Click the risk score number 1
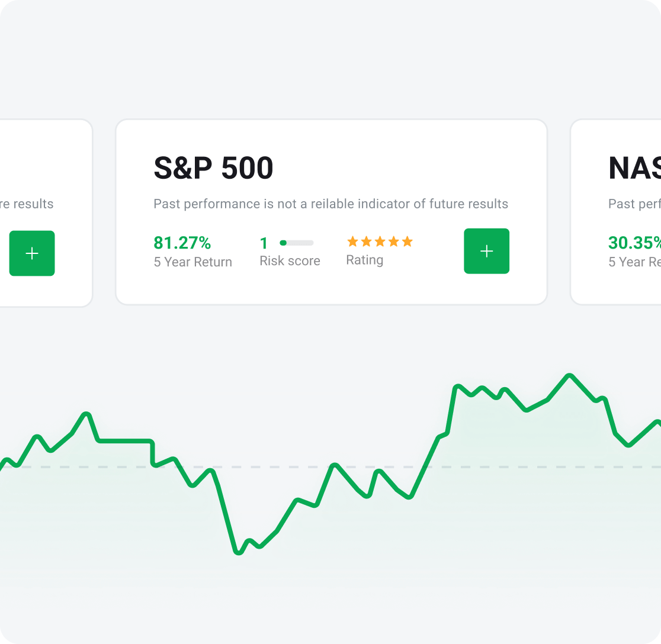The image size is (661, 644). click(264, 243)
